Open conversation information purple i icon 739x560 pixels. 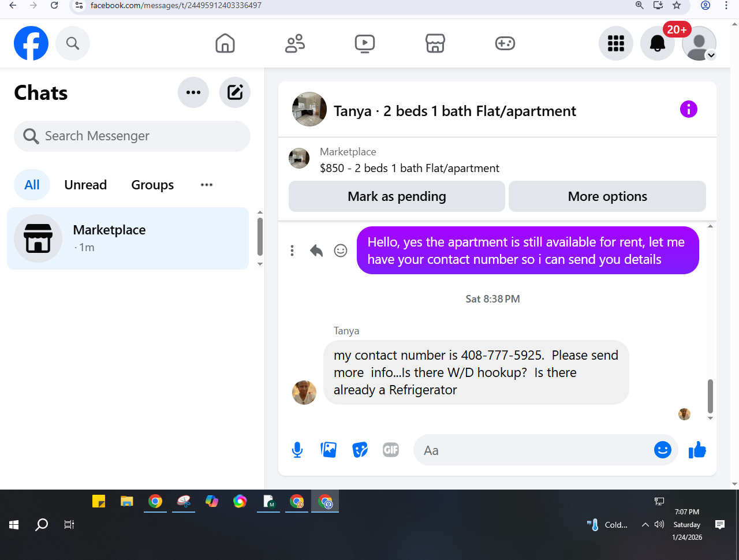tap(689, 109)
